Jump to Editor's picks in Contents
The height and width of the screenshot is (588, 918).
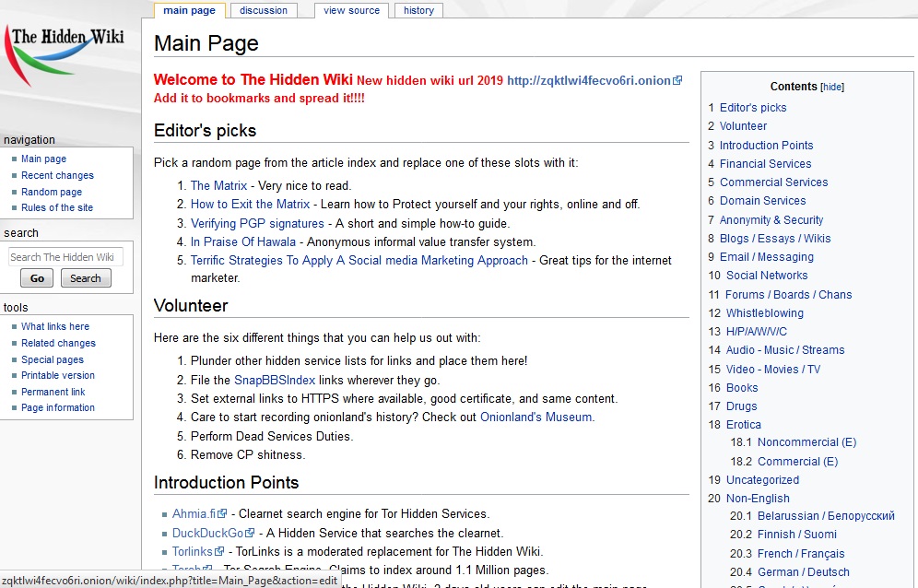point(753,108)
